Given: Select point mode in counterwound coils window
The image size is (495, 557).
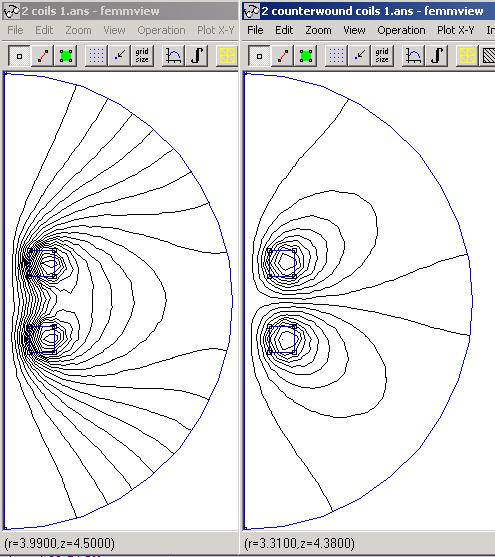Looking at the screenshot, I should coord(259,56).
